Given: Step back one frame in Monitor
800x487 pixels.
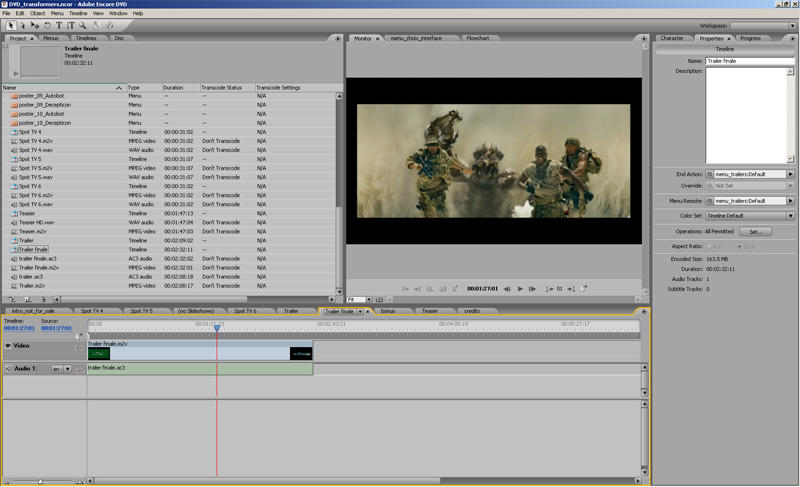Looking at the screenshot, I should coord(507,289).
